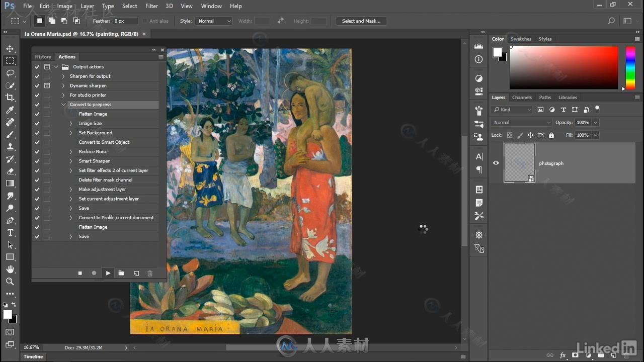Switch to the History tab
The image size is (644, 362).
click(43, 57)
